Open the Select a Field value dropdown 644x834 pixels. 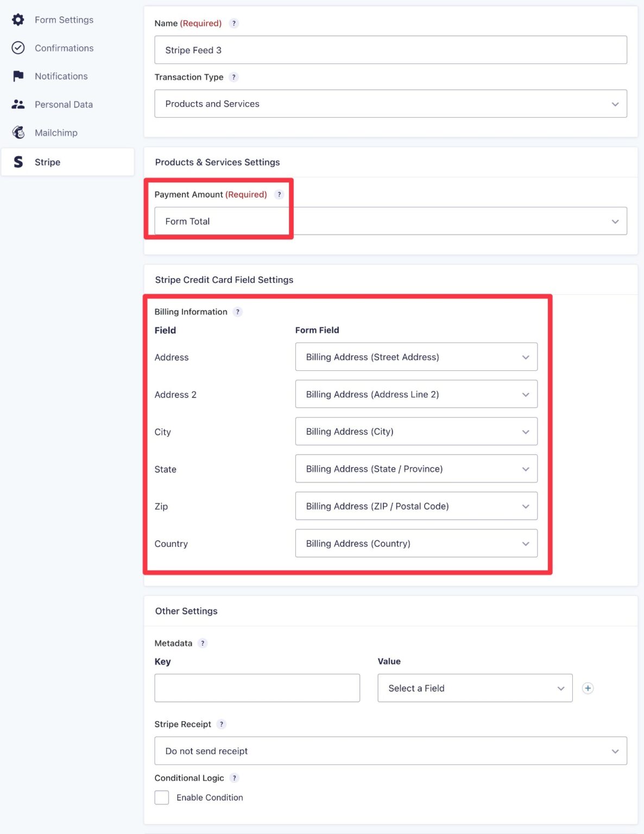[x=475, y=688]
